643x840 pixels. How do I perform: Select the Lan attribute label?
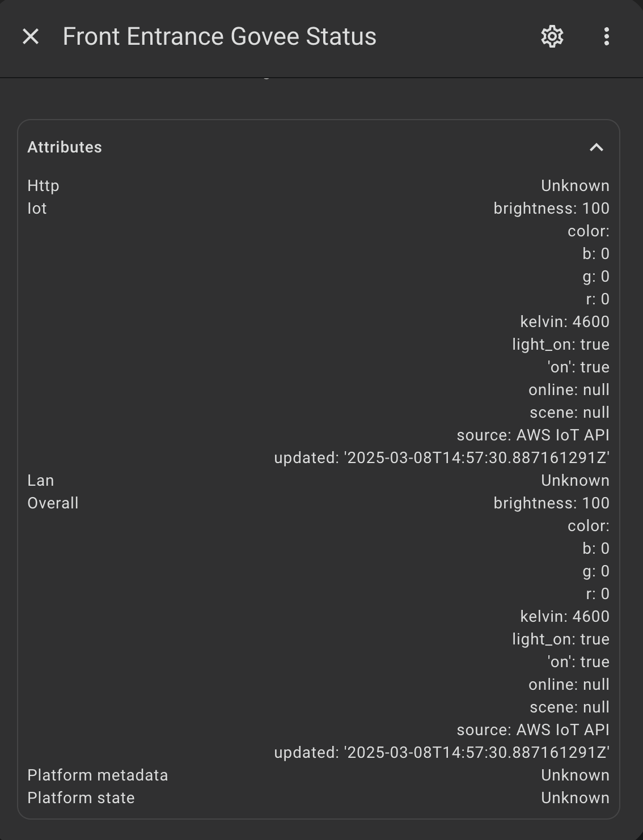coord(41,481)
